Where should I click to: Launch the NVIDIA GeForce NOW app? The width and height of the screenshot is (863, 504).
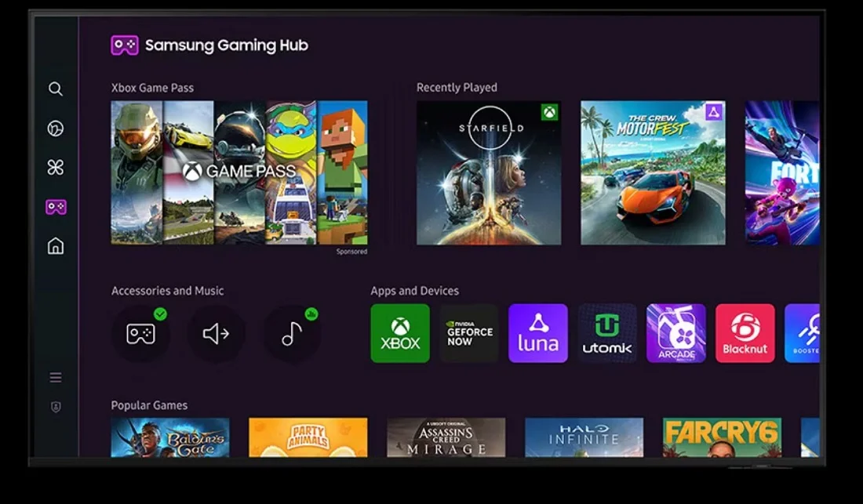click(x=469, y=333)
